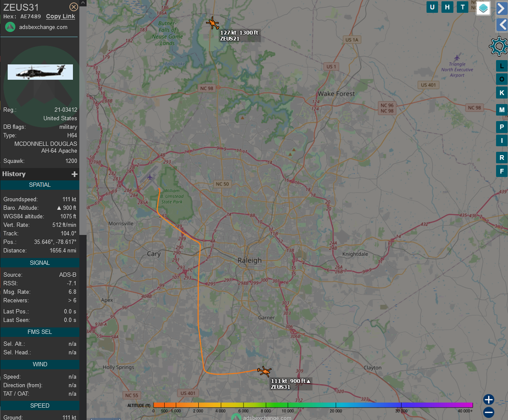The image size is (508, 420).
Task: Toggle the H map button
Action: point(447,7)
